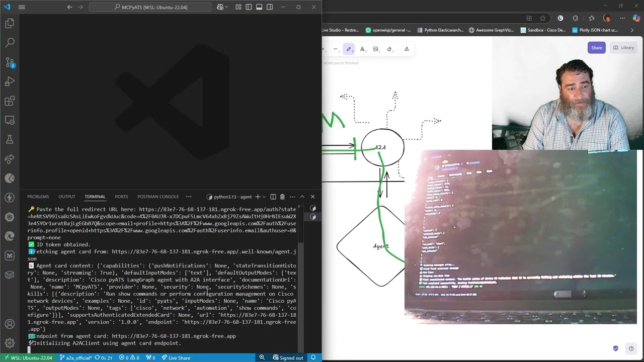The width and height of the screenshot is (644, 362).
Task: Open the Explorer view in VS Code
Action: [x=10, y=23]
